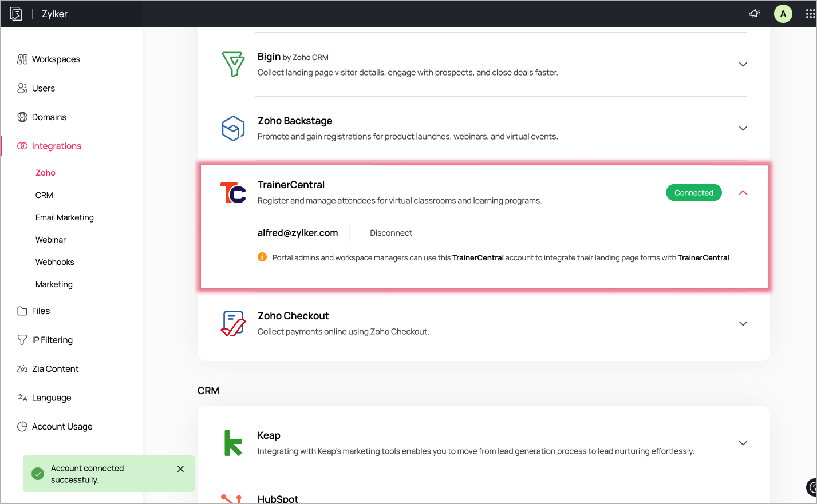Image resolution: width=817 pixels, height=504 pixels.
Task: Click the TrainerCentral TC logo
Action: tap(233, 193)
